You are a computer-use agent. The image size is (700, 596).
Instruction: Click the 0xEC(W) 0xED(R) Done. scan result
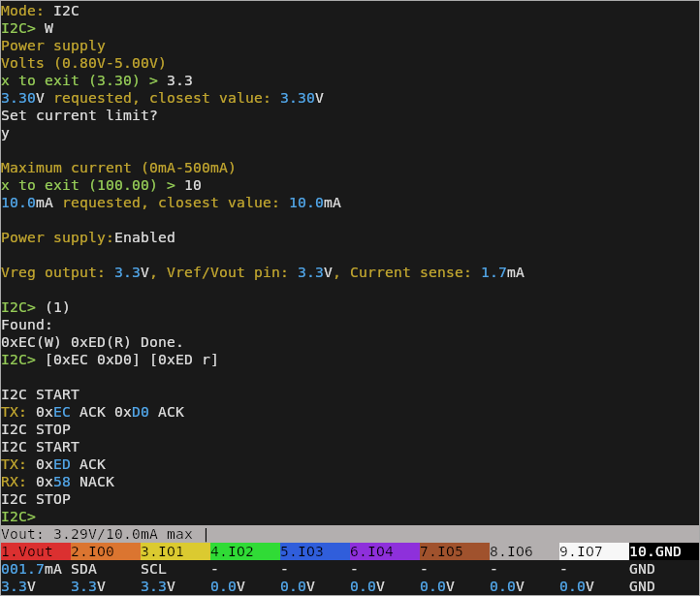92,342
